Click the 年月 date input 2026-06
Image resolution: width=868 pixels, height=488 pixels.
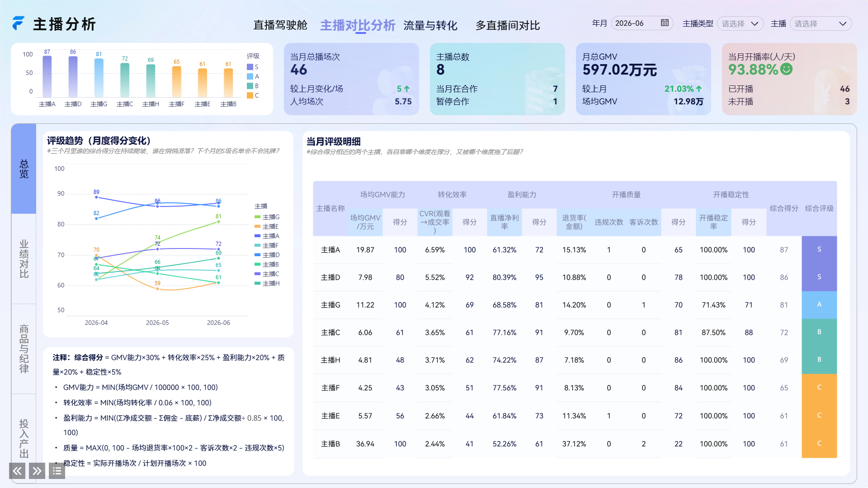point(642,23)
